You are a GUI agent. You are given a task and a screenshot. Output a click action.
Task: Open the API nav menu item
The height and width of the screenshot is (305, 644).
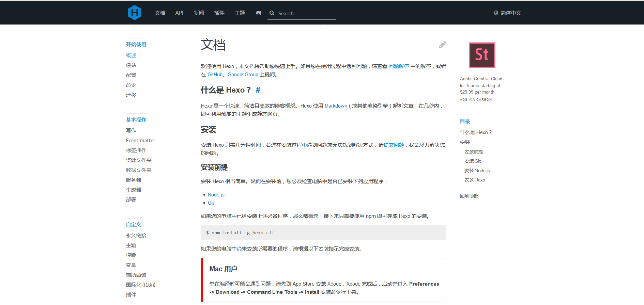tap(179, 13)
